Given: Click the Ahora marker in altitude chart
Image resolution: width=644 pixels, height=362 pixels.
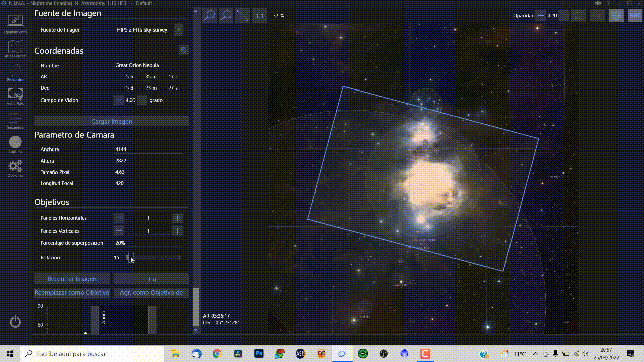Looking at the screenshot, I should [103, 317].
